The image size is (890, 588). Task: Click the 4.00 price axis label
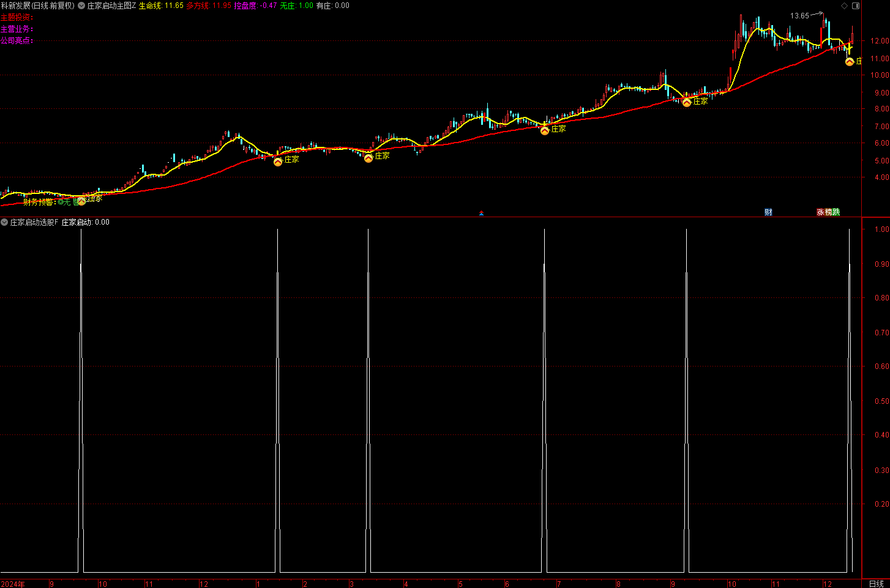[881, 177]
